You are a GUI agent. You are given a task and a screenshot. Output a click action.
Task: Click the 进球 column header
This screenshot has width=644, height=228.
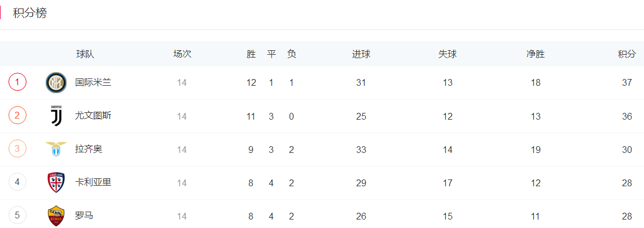361,54
